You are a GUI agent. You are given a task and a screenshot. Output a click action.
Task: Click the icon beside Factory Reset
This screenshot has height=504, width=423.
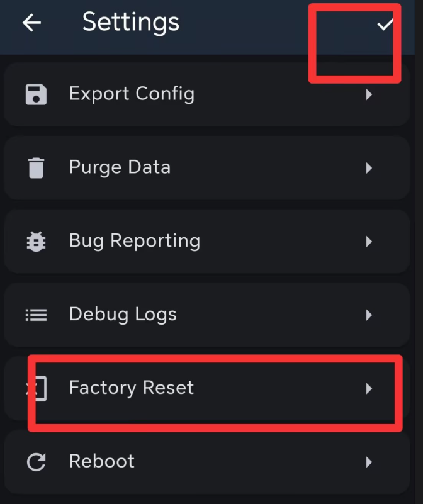(36, 388)
